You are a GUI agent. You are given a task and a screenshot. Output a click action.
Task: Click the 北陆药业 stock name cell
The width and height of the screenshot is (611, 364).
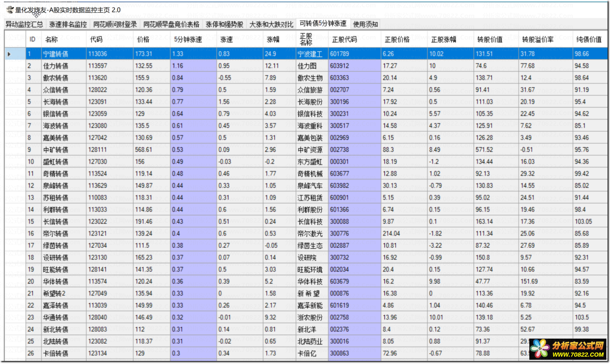[x=312, y=341]
